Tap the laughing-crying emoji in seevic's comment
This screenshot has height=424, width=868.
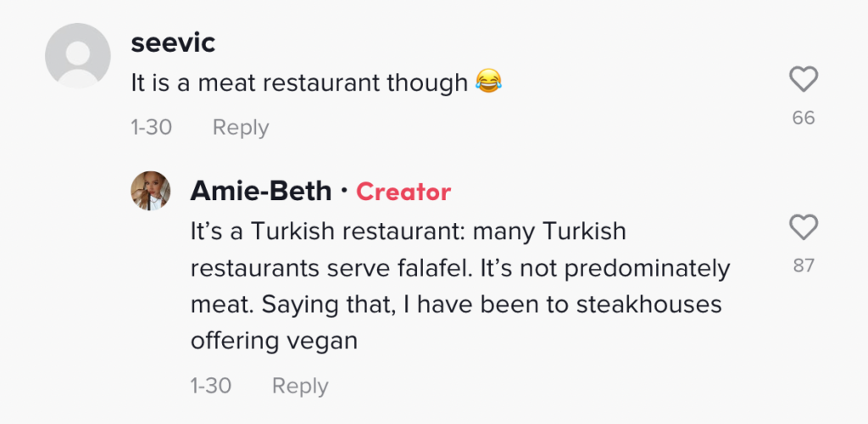488,83
